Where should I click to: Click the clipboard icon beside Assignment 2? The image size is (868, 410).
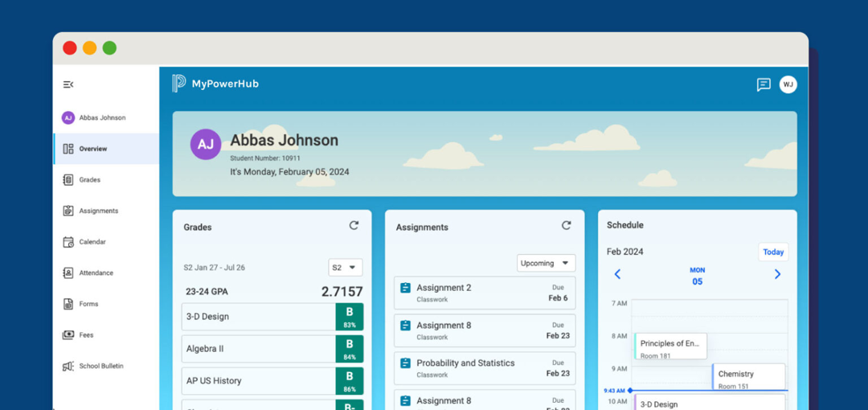click(x=405, y=288)
